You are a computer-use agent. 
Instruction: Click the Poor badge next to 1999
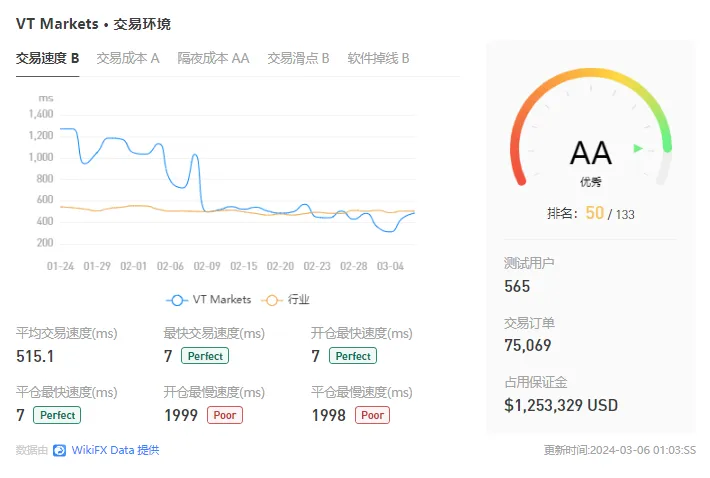coord(225,415)
